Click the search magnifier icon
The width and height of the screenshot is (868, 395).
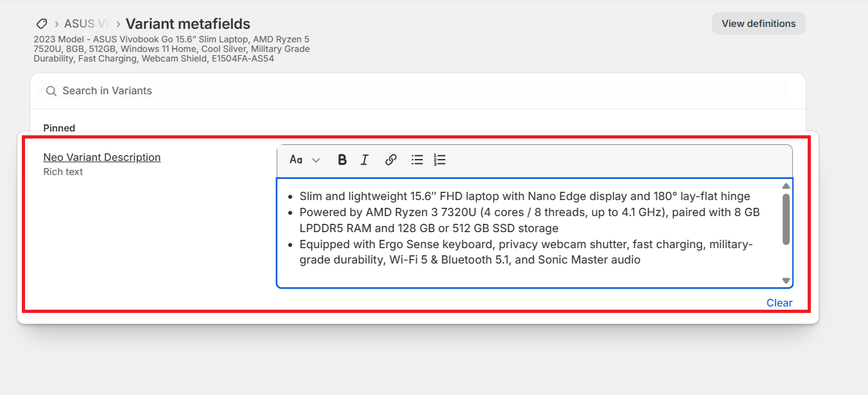[51, 91]
